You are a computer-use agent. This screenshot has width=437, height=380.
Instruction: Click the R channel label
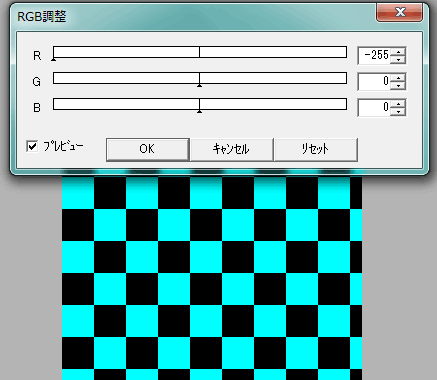[37, 55]
